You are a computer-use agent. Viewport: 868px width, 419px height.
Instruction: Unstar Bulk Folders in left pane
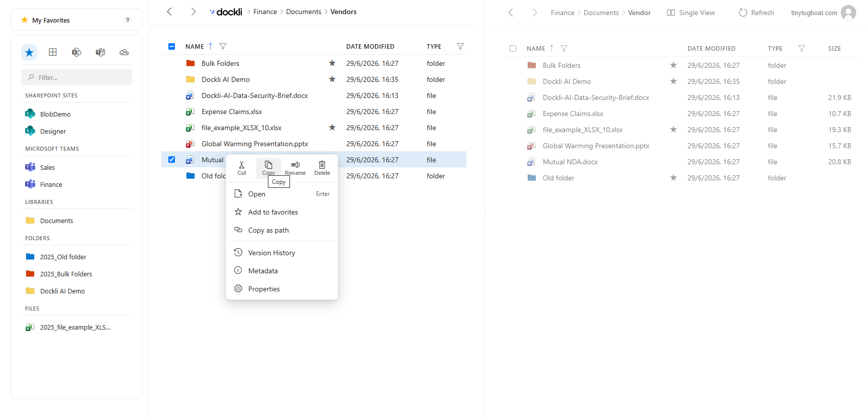332,63
